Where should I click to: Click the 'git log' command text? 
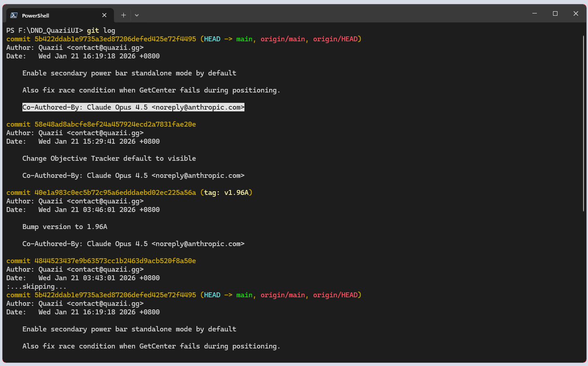point(101,31)
